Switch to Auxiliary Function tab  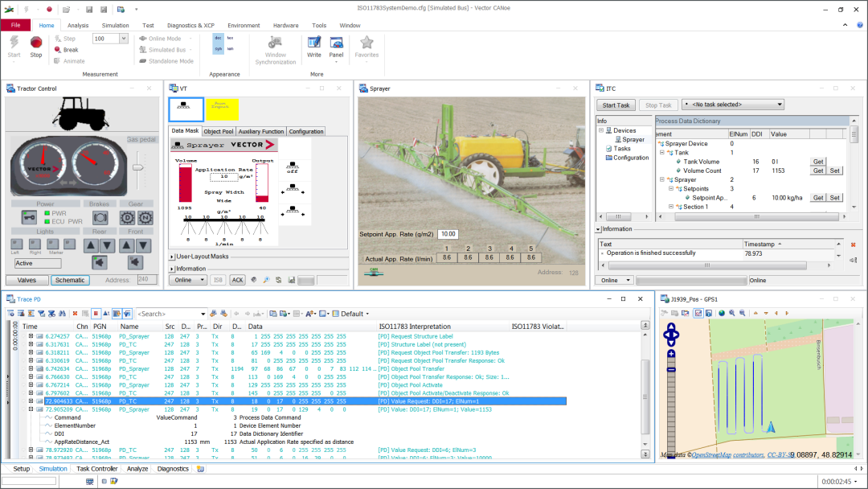pyautogui.click(x=260, y=131)
